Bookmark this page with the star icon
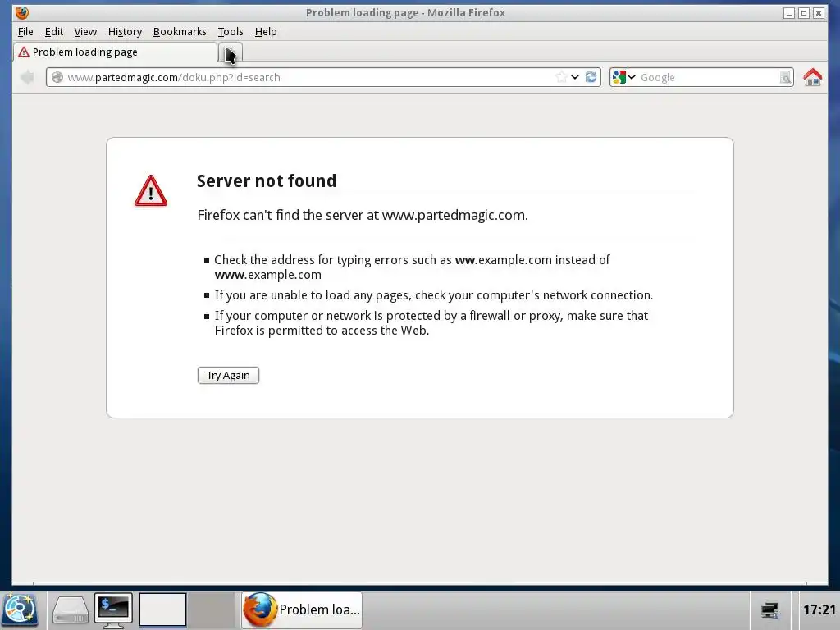 pyautogui.click(x=561, y=77)
